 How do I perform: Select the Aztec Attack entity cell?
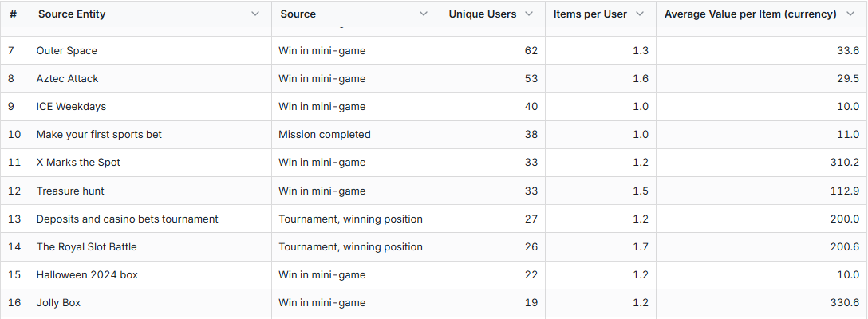click(68, 78)
